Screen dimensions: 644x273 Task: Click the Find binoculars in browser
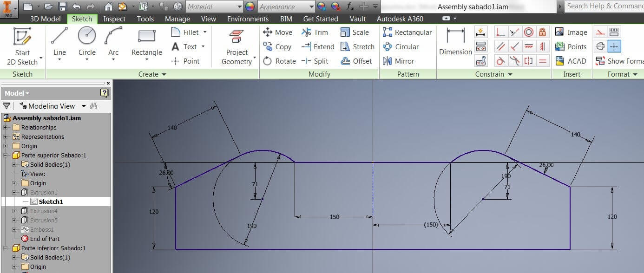coord(94,106)
